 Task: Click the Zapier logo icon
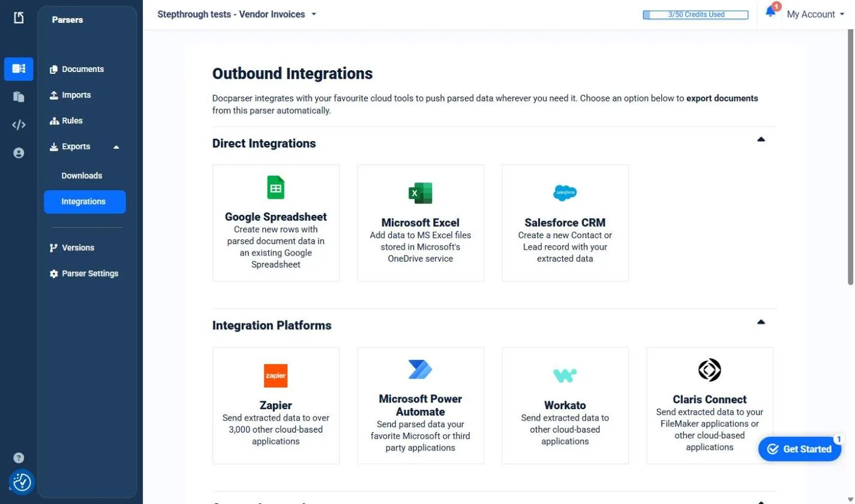[x=276, y=376]
